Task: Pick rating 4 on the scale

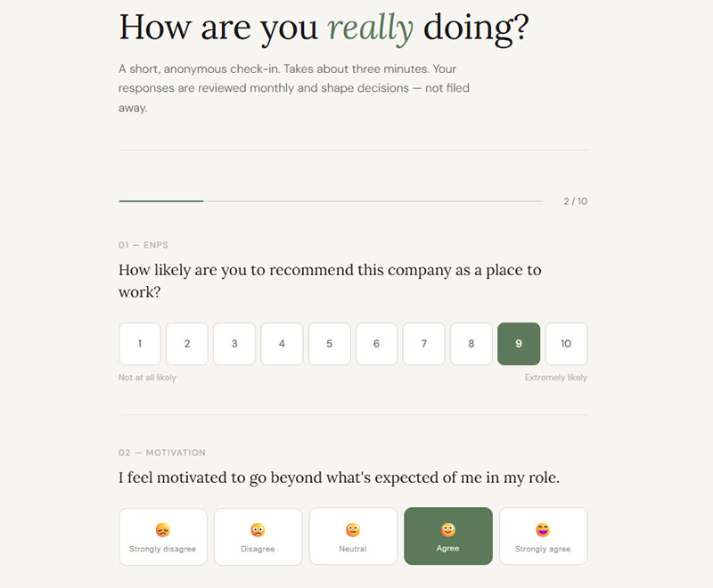Action: pos(282,344)
